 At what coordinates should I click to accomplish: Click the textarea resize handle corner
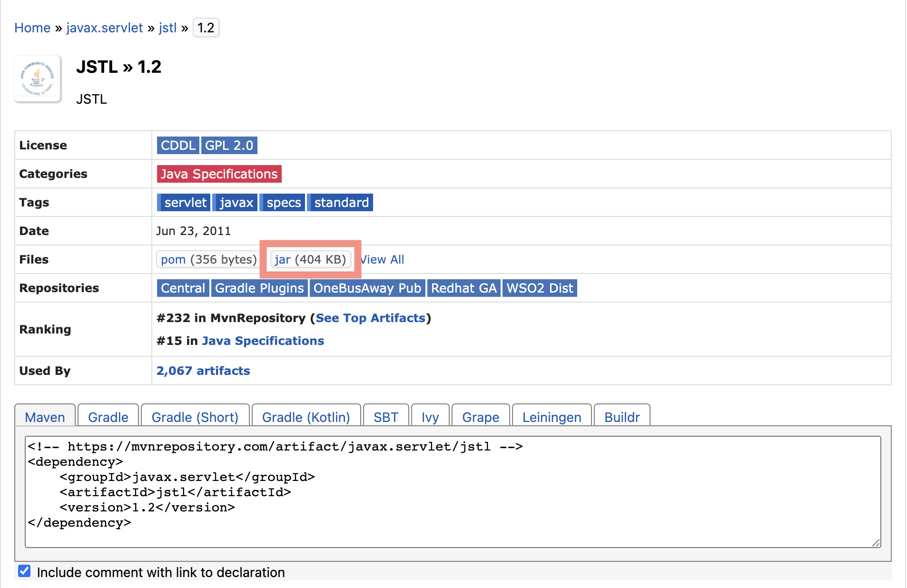[876, 543]
